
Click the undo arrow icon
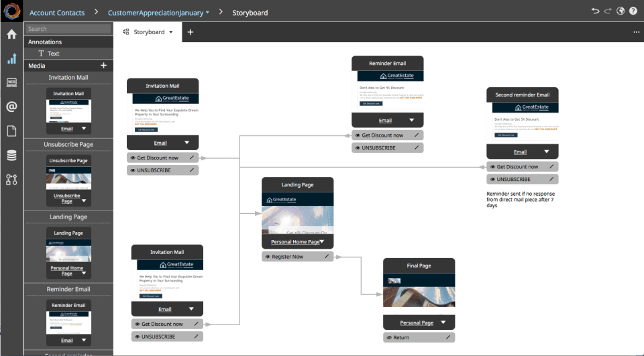(595, 11)
